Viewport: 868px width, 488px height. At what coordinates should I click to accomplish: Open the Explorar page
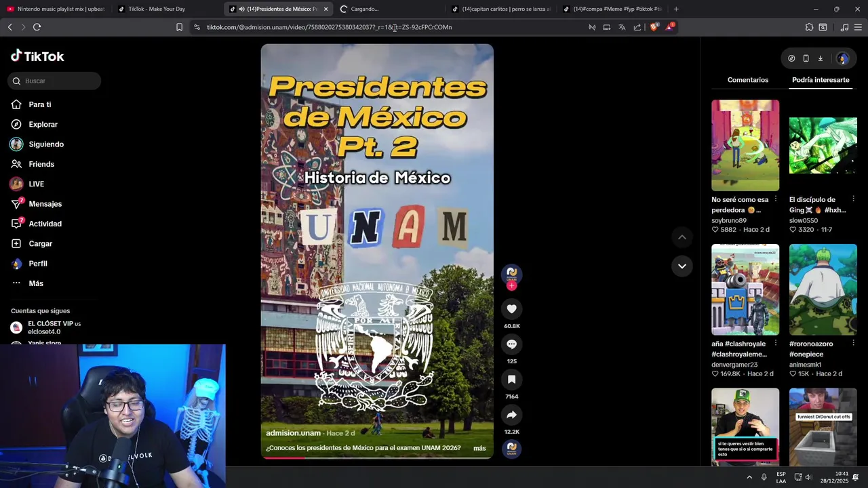tap(34, 125)
